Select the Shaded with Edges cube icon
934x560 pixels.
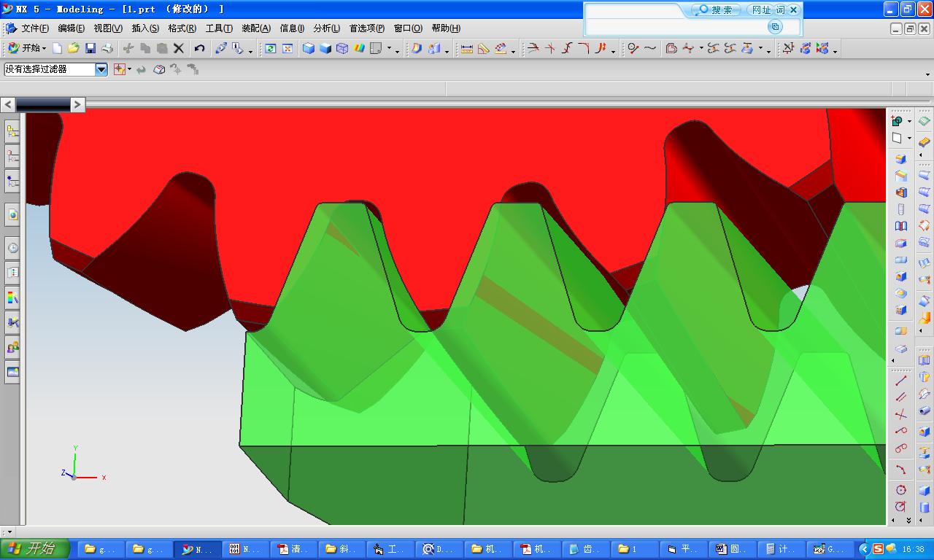[309, 48]
